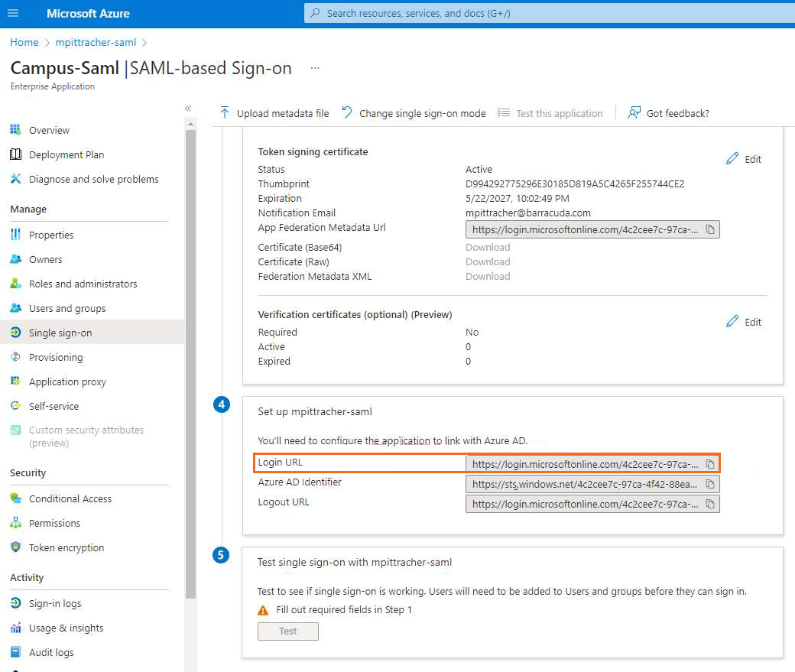
Task: Click the pencil icon for Verification certificates
Action: click(732, 322)
